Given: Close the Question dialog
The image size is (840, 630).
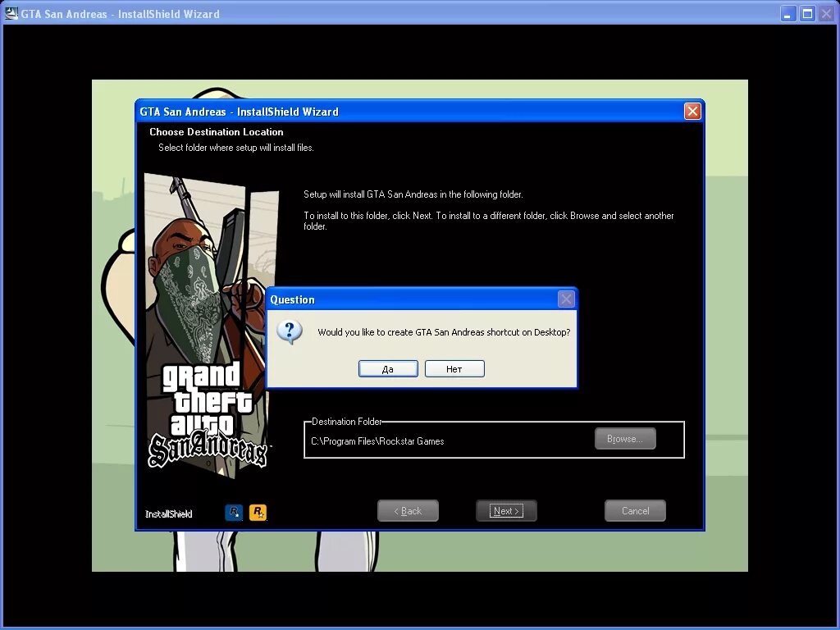Looking at the screenshot, I should pos(566,299).
